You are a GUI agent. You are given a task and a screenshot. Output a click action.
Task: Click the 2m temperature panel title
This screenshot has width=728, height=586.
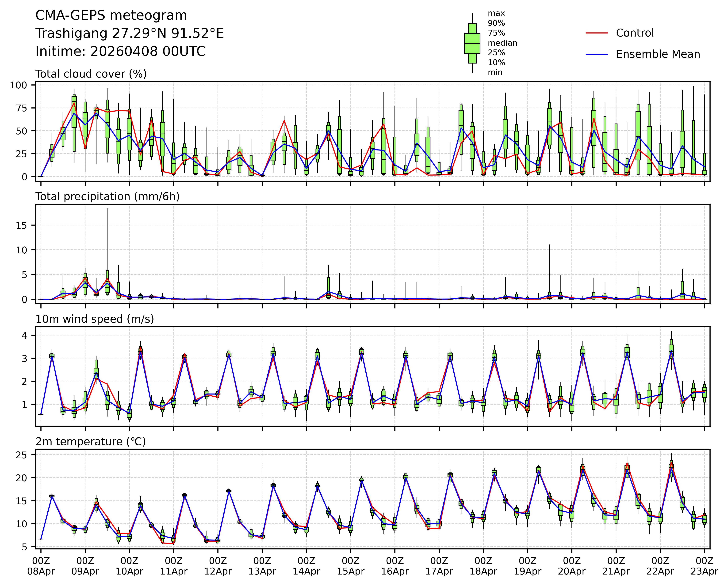(x=91, y=442)
